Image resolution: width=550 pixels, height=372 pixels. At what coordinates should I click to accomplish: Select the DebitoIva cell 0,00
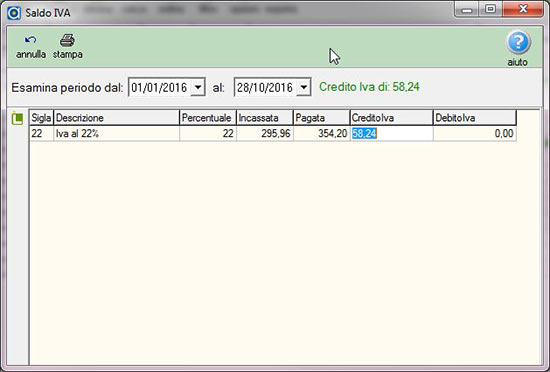point(475,134)
